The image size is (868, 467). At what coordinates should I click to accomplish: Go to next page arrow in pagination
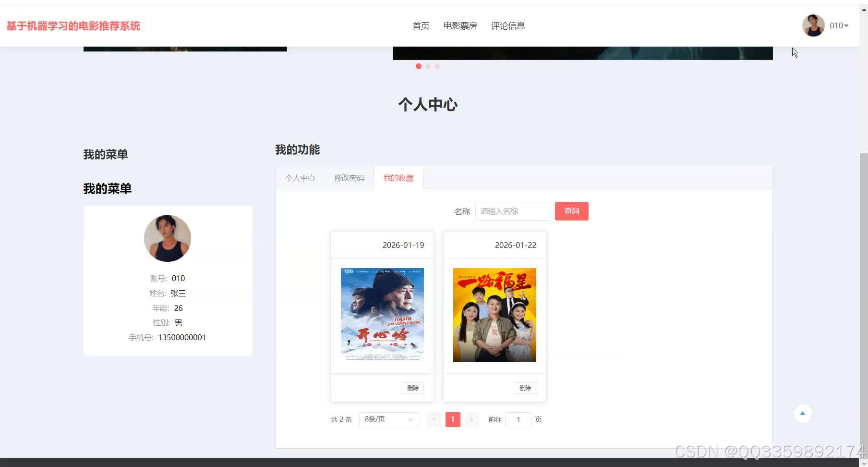[x=471, y=419]
